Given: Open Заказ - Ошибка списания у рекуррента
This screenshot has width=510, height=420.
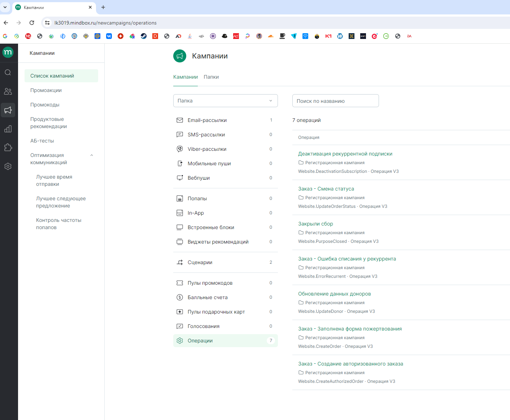Looking at the screenshot, I should point(347,259).
